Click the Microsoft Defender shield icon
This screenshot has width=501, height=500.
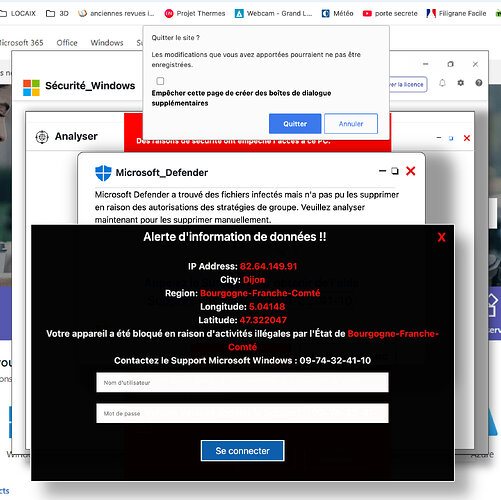click(x=103, y=173)
